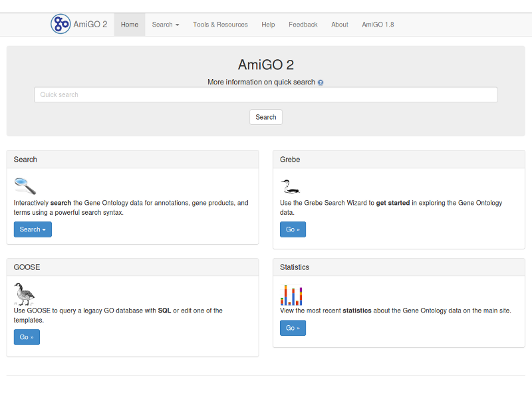Open the Search dropdown in navigation bar

165,25
